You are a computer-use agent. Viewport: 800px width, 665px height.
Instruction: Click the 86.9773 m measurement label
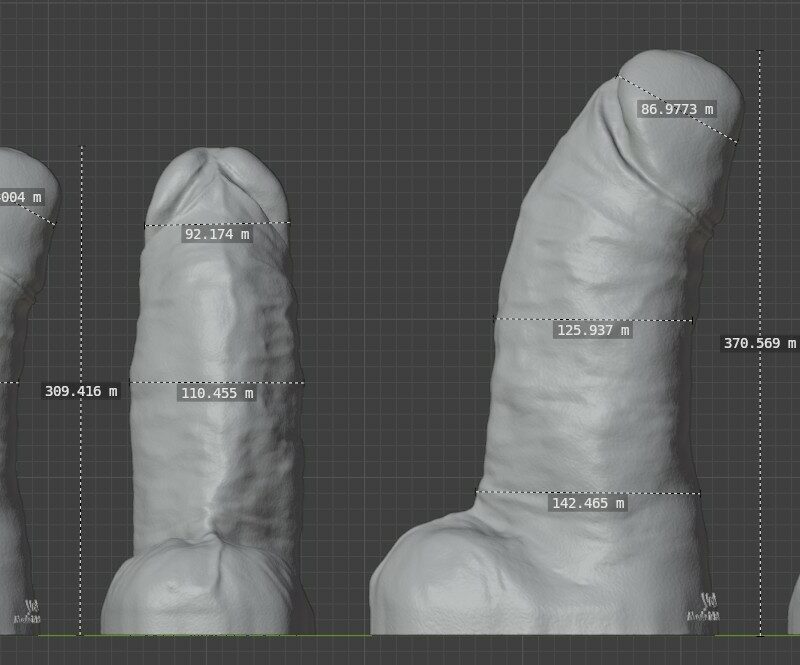(x=677, y=109)
